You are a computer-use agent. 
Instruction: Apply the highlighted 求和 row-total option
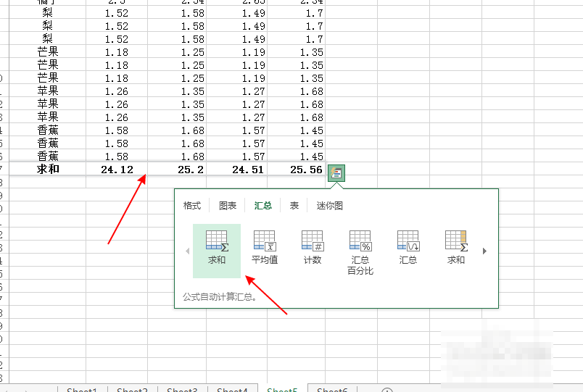pos(217,251)
